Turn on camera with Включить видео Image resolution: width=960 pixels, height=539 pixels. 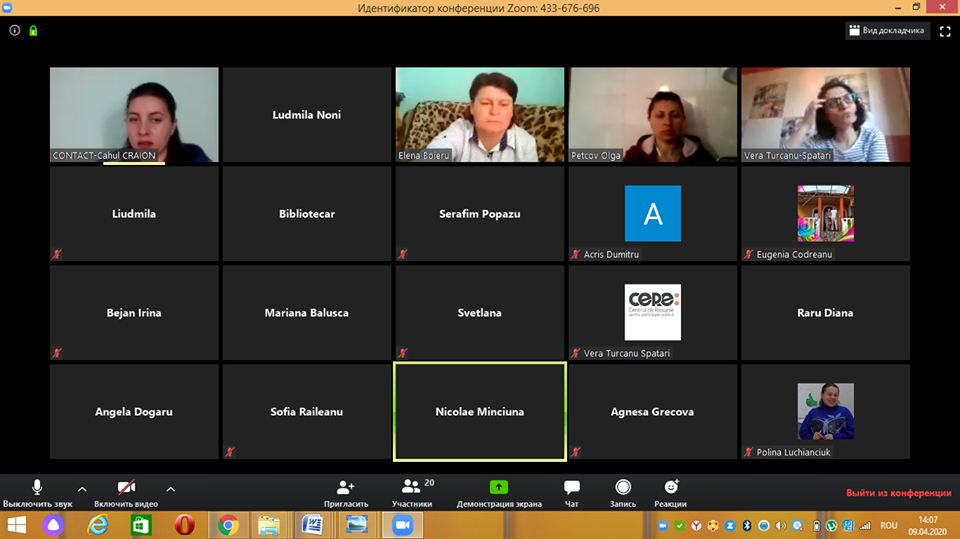pyautogui.click(x=126, y=488)
